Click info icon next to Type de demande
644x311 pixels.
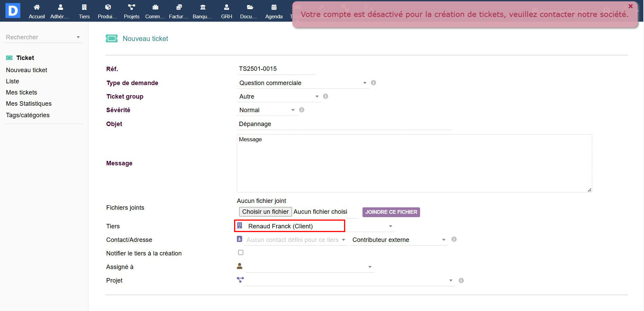point(373,83)
